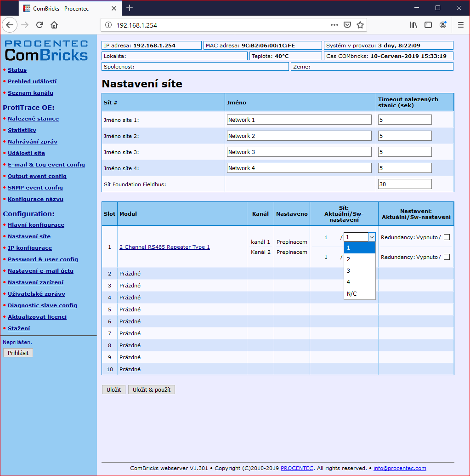470x476 pixels.
Task: Go back using the browser back arrow
Action: click(x=10, y=25)
